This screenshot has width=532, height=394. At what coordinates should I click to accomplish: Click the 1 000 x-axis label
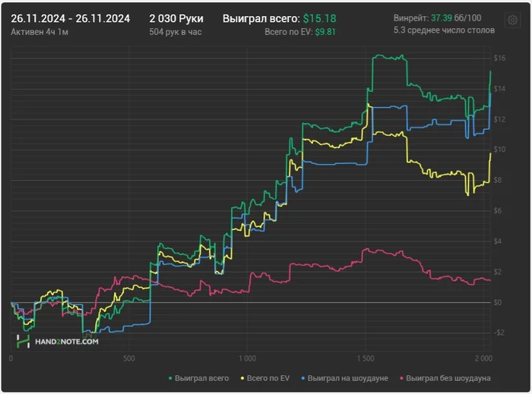[247, 358]
